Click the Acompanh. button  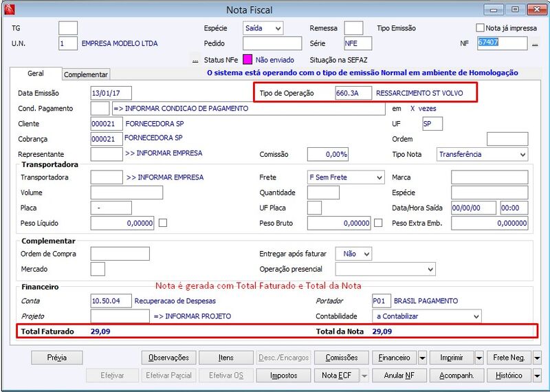click(456, 375)
